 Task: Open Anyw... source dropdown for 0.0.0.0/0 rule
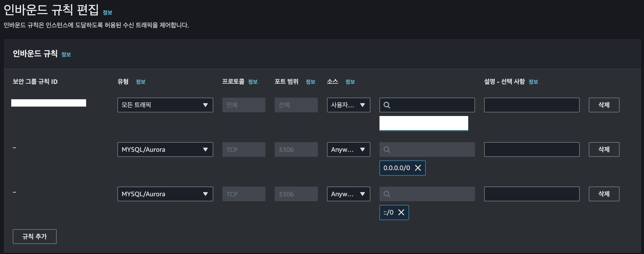point(349,150)
